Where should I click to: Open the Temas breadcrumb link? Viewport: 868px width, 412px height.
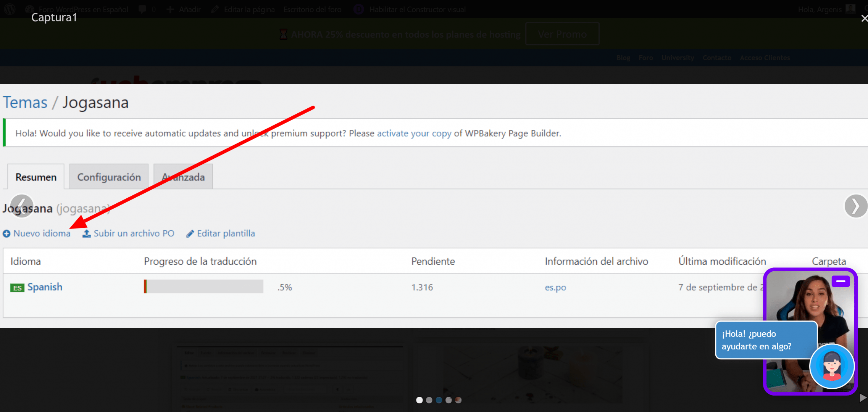(25, 102)
